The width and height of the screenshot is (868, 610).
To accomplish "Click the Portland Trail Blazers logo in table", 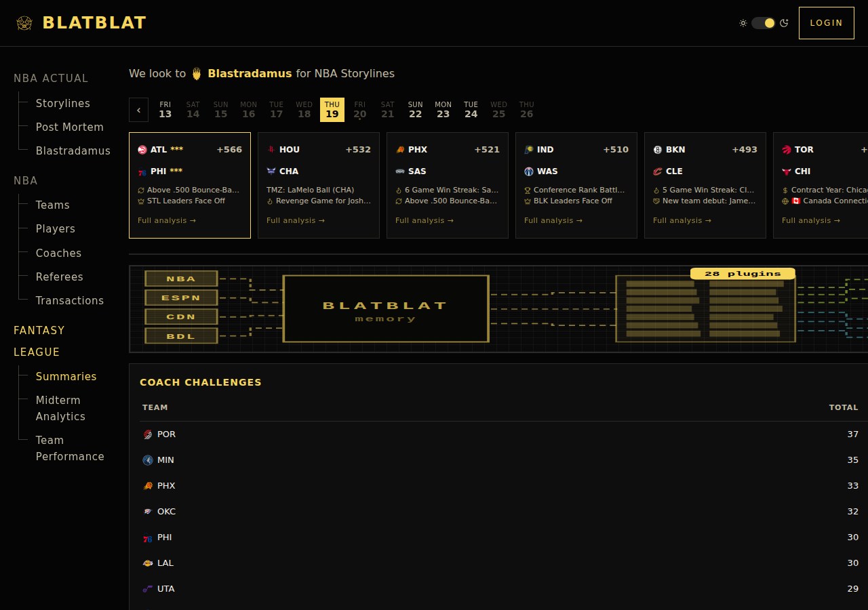I will (148, 434).
